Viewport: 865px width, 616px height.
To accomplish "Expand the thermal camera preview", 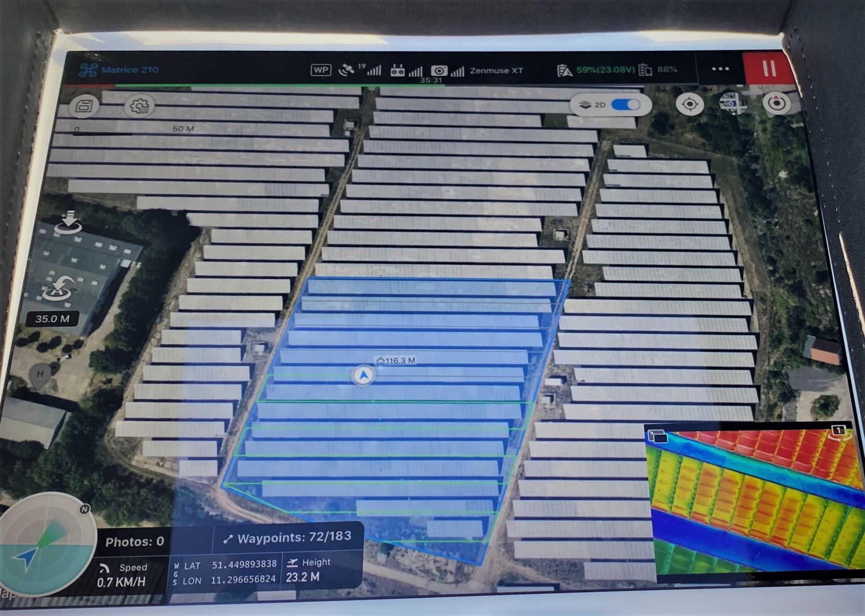I will click(757, 500).
